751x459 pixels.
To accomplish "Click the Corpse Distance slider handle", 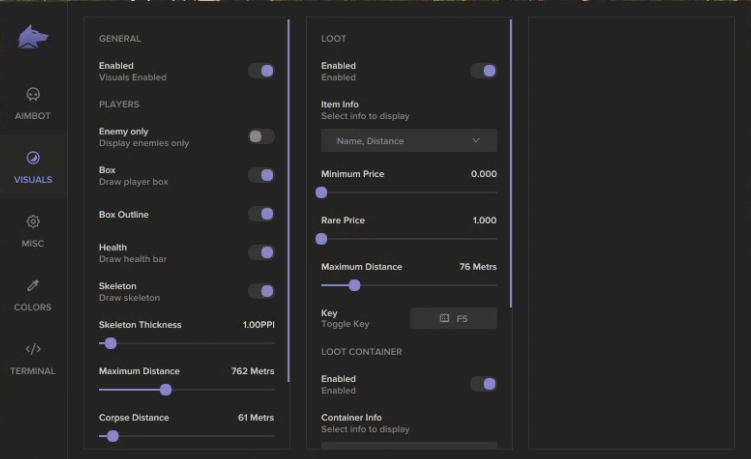I will [113, 436].
